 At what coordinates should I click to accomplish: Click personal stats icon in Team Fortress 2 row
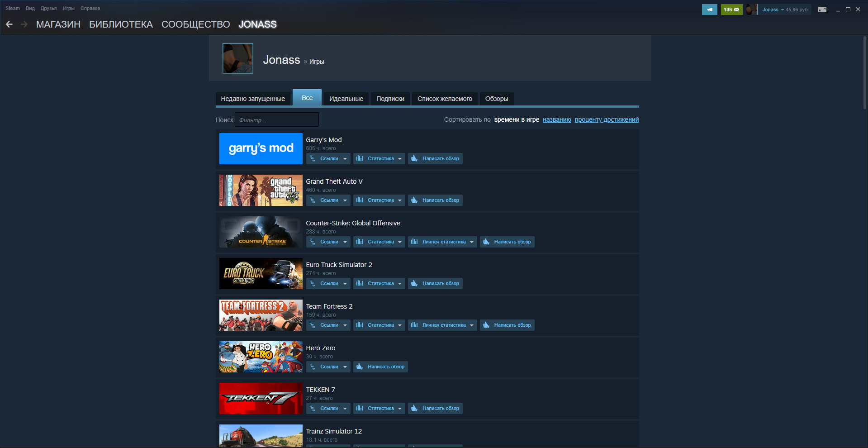[x=414, y=325]
